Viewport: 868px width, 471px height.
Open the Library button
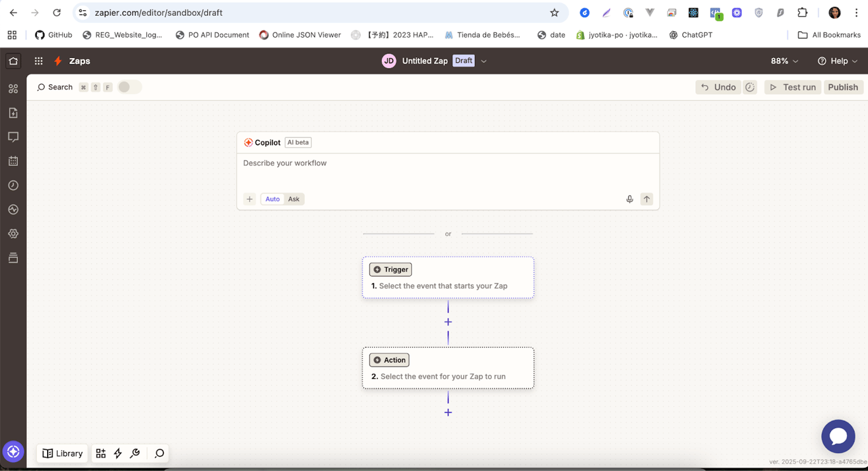coord(63,453)
